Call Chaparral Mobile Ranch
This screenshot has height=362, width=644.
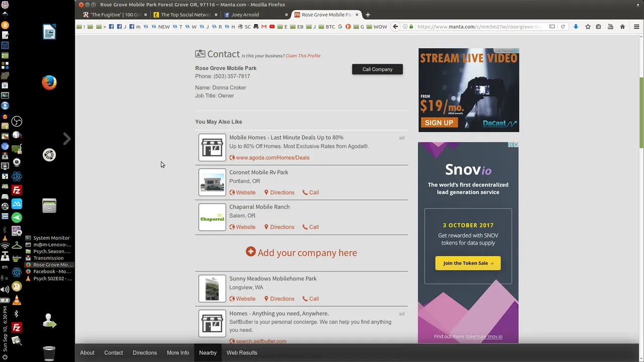coord(310,227)
